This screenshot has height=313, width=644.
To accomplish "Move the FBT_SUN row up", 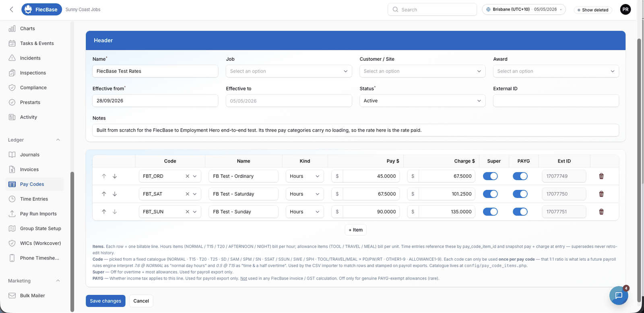I will (104, 212).
